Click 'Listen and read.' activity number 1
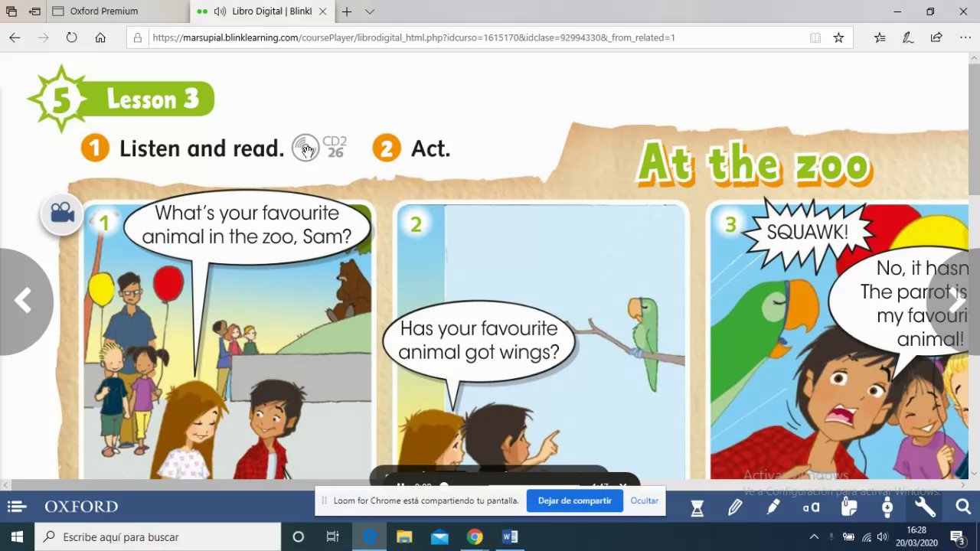 tap(184, 148)
